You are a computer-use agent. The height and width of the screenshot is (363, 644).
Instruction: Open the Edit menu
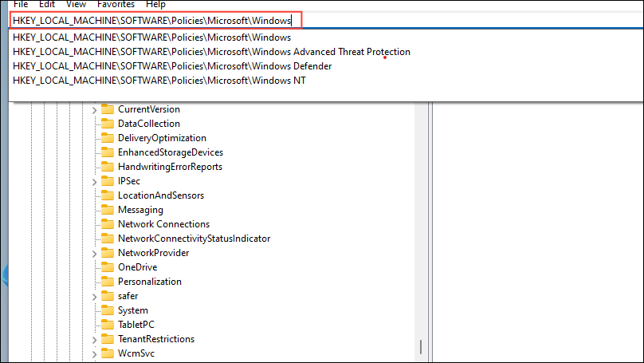click(47, 5)
